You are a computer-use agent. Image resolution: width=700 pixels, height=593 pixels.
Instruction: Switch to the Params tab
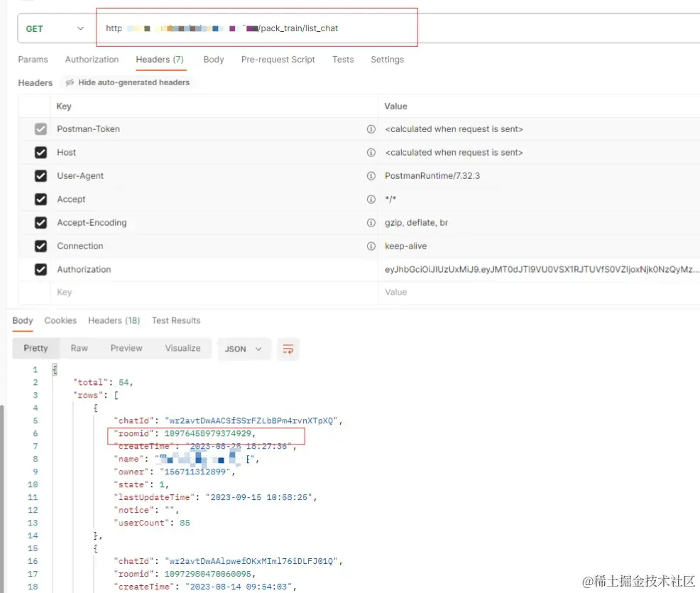(x=33, y=60)
